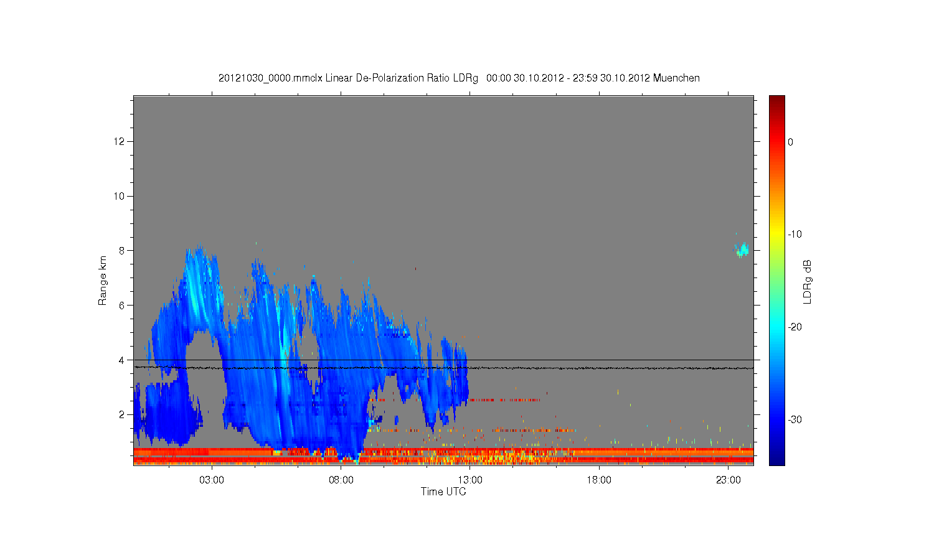The image size is (934, 560).
Task: Click the 'Range km' y-axis label
Action: tap(103, 281)
